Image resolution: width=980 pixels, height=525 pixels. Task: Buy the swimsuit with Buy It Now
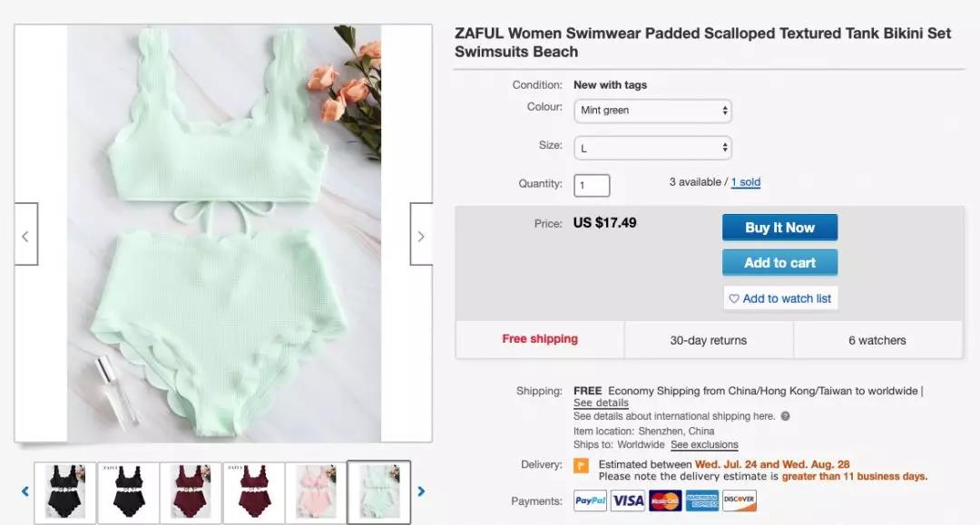[779, 228]
